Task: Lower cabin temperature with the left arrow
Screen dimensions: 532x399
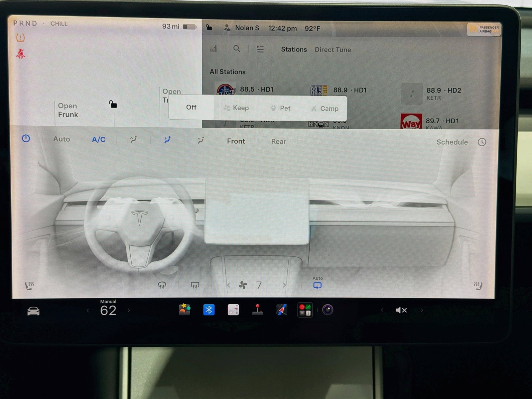Action: click(88, 311)
